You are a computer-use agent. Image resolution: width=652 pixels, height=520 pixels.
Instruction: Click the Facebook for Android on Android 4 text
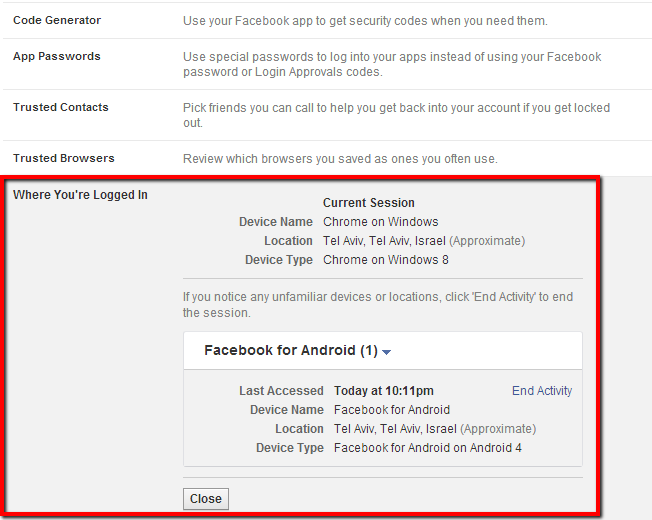coord(428,448)
